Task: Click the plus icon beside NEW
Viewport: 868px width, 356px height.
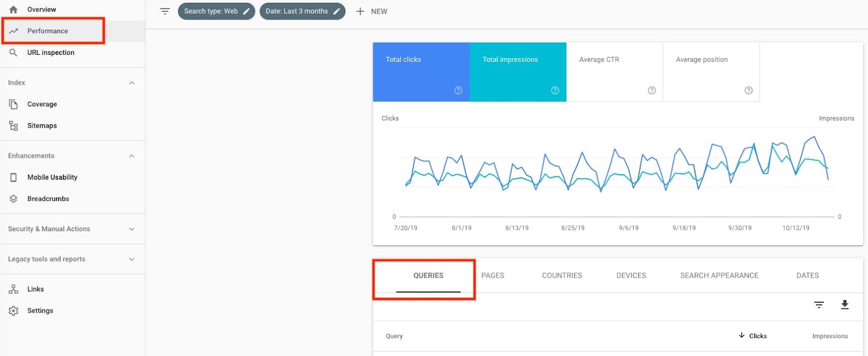Action: point(360,11)
